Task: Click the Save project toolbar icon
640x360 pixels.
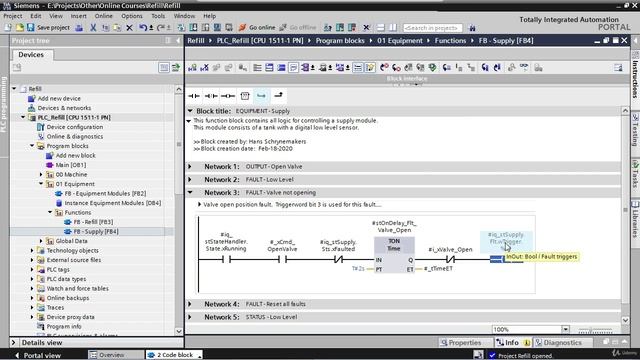Action: 31,27
